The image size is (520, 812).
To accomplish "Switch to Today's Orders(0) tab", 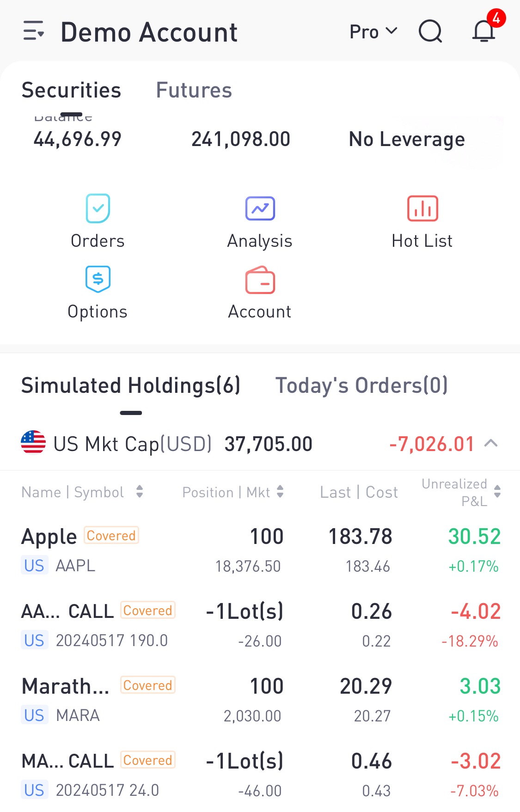I will [x=361, y=385].
